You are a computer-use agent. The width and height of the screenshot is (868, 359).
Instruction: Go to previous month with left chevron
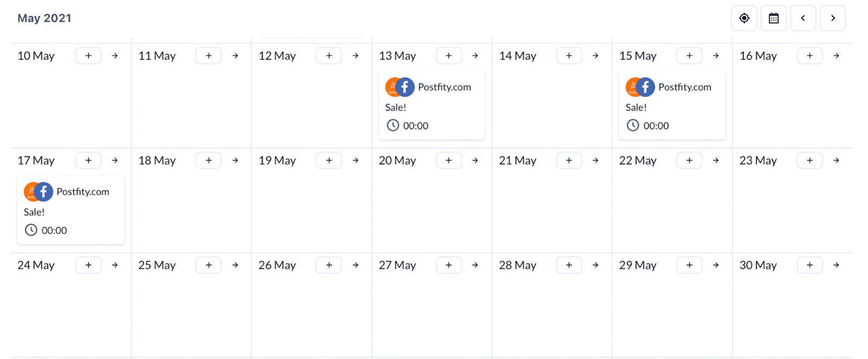click(803, 18)
